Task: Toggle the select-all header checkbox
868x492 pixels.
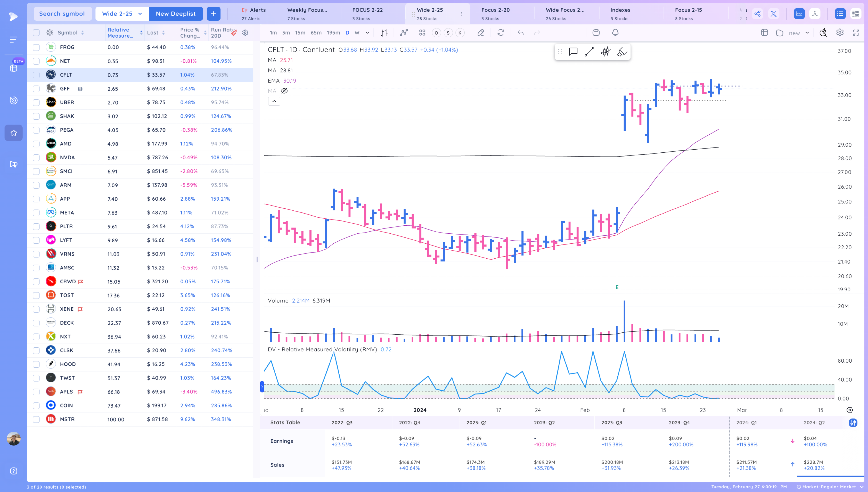Action: click(x=36, y=32)
